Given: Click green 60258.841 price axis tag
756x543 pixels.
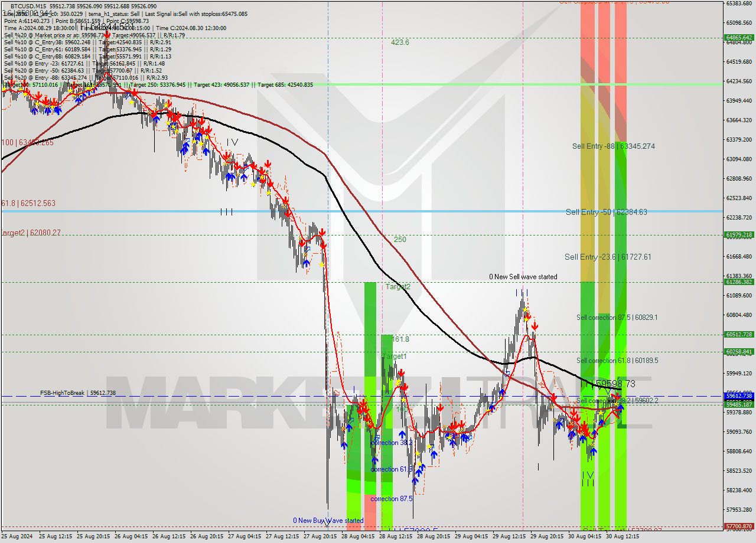Looking at the screenshot, I should [x=739, y=351].
